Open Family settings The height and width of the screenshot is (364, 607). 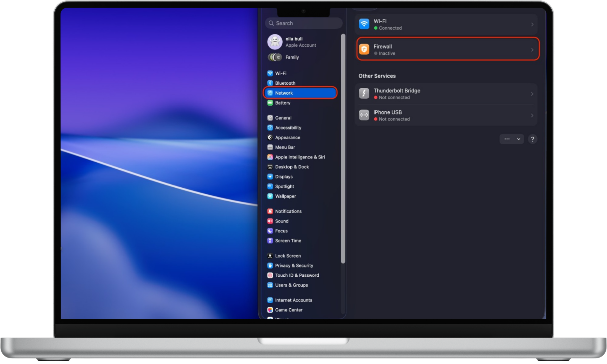click(292, 57)
